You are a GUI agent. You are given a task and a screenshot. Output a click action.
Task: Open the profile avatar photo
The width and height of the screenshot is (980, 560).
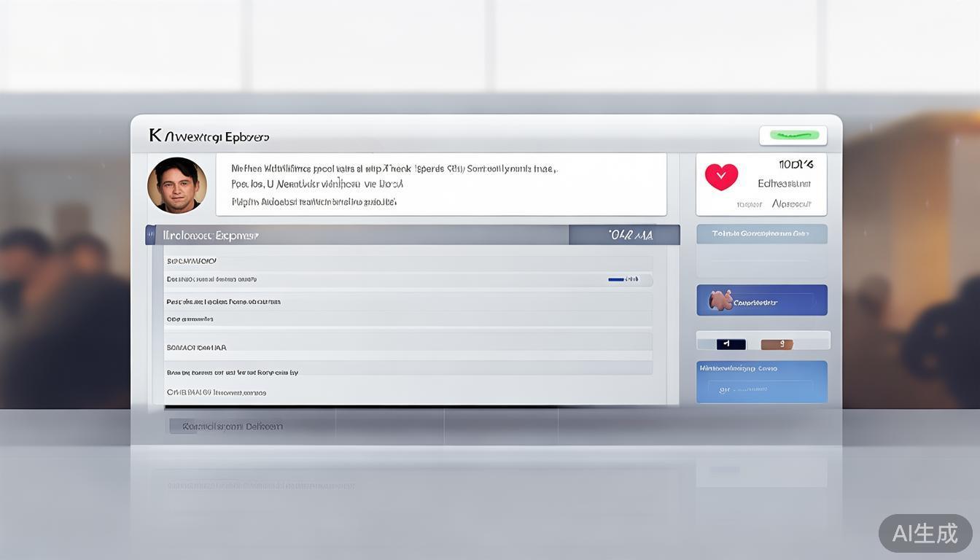coord(177,185)
